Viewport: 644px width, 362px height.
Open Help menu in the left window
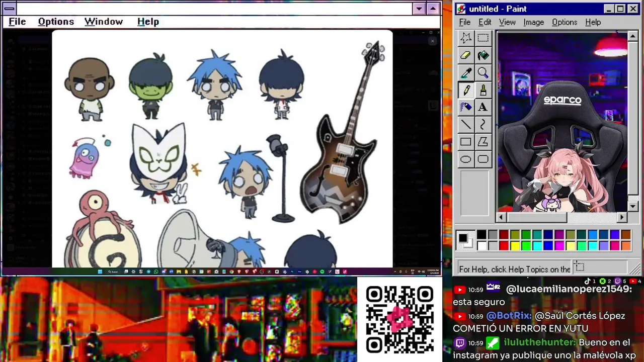tap(148, 22)
